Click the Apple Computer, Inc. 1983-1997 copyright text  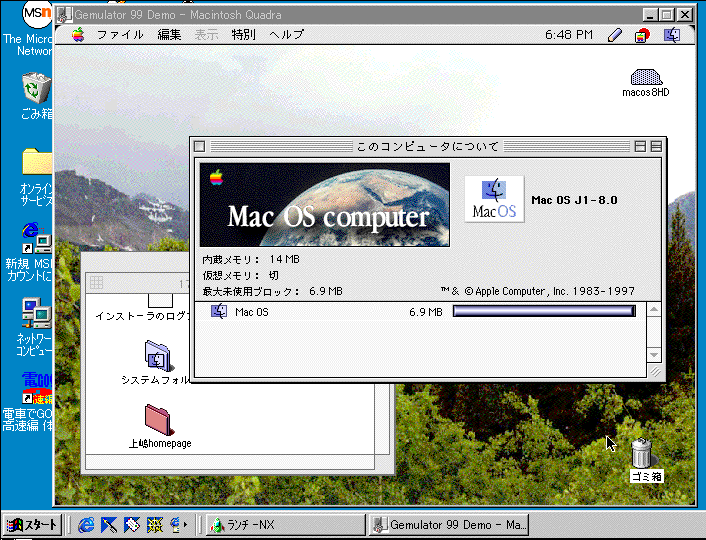538,291
